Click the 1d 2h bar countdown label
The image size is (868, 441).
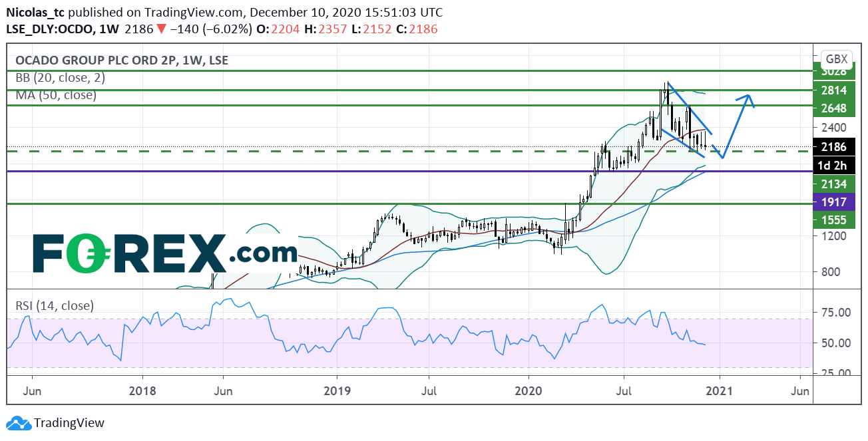tap(833, 166)
